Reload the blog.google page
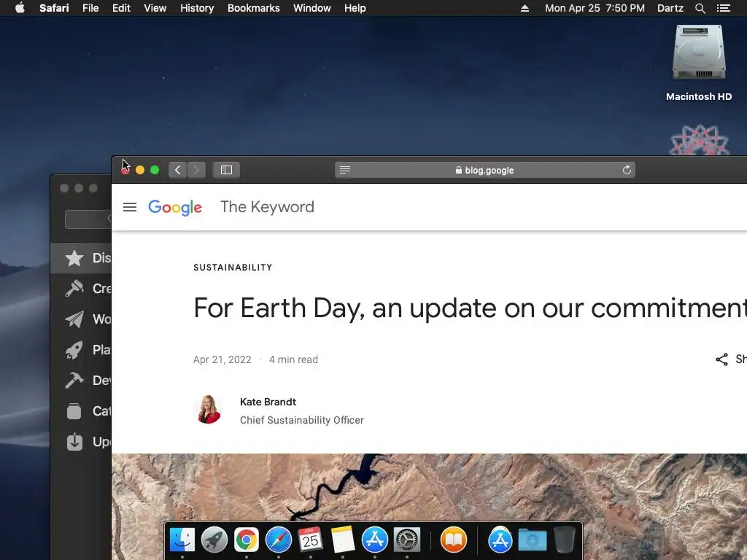 point(627,170)
